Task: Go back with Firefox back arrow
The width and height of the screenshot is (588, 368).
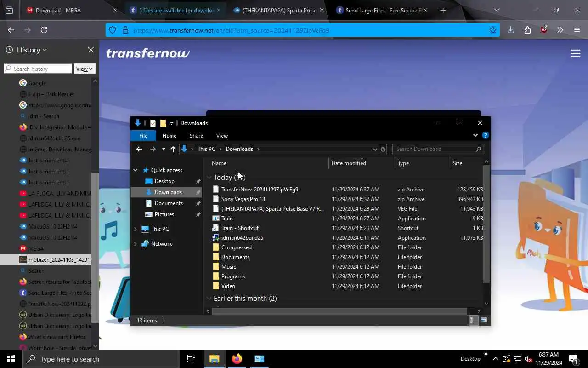Action: click(11, 30)
